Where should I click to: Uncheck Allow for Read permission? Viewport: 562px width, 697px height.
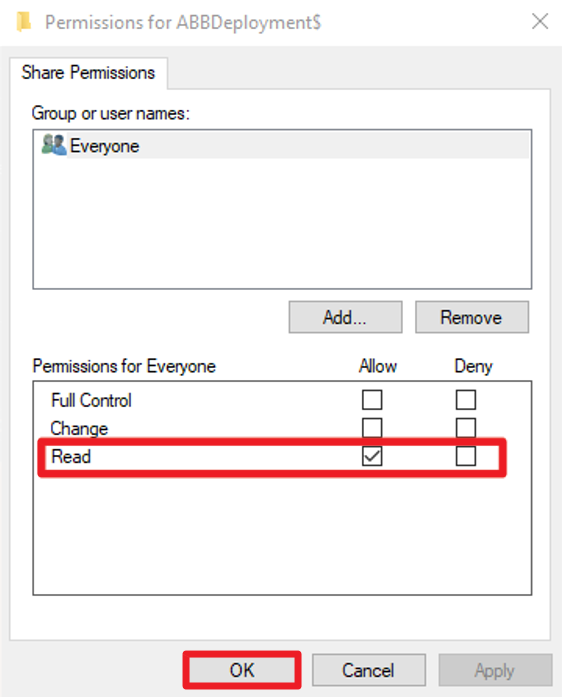click(372, 457)
